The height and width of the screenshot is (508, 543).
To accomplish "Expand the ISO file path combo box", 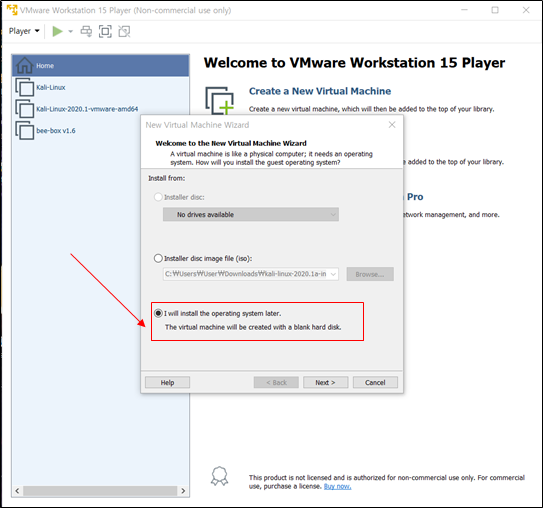I will pyautogui.click(x=333, y=274).
